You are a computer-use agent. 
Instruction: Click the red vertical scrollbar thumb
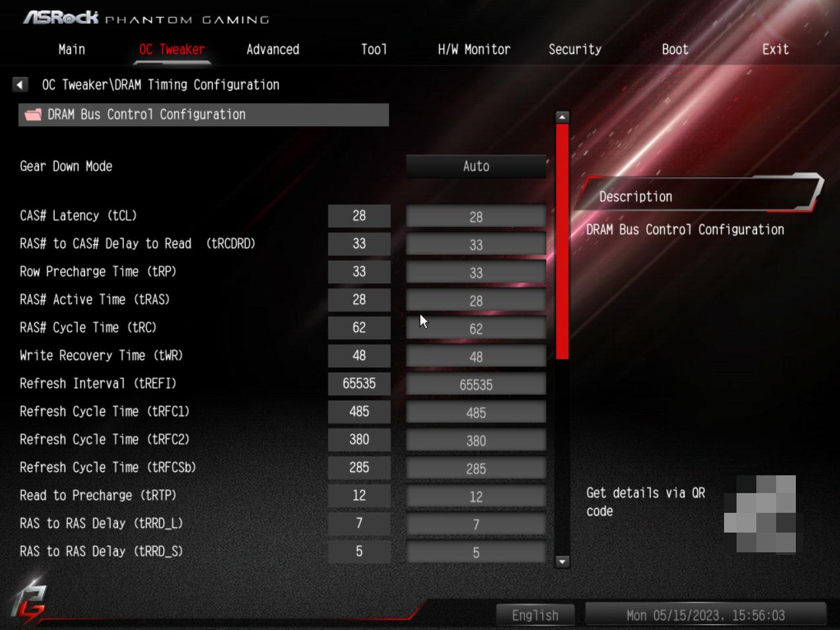pos(562,242)
